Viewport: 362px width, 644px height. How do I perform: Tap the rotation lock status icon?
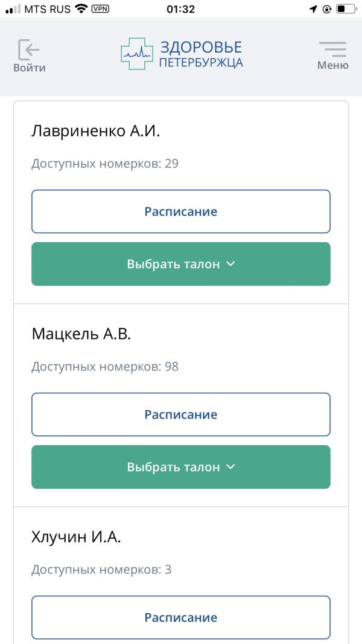point(327,8)
